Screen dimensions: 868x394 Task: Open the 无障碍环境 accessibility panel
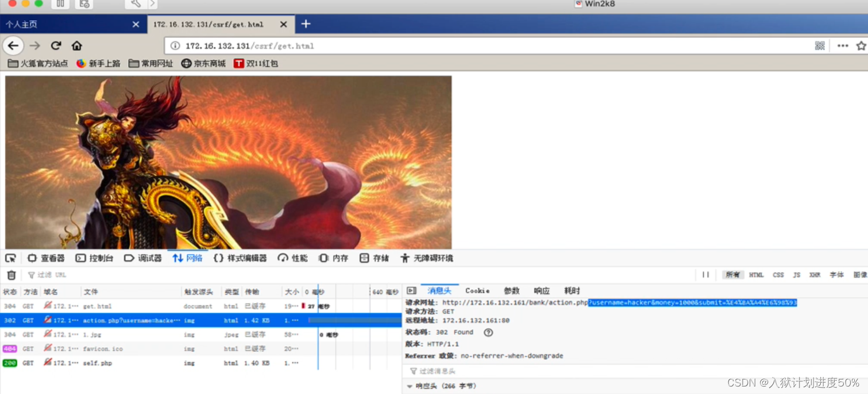pyautogui.click(x=427, y=258)
